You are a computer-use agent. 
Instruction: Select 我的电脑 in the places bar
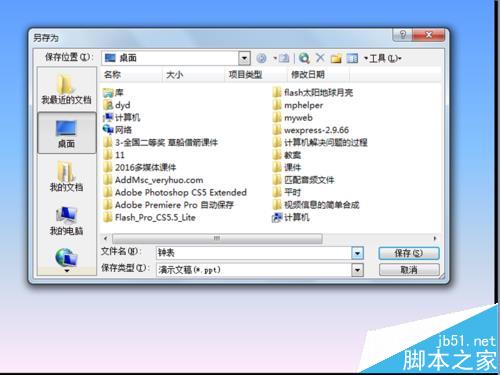[x=66, y=221]
